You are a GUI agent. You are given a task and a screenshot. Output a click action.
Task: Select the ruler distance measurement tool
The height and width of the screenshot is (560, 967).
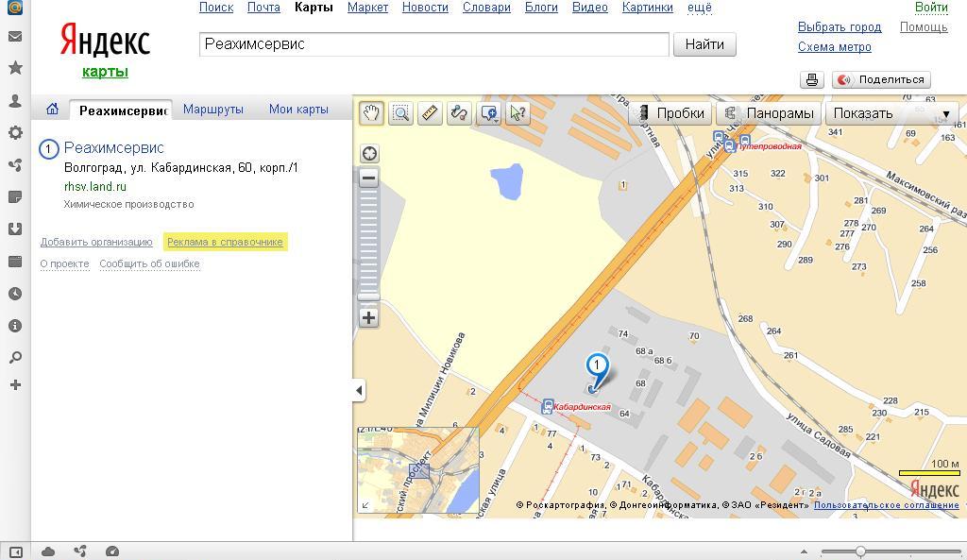tap(430, 113)
